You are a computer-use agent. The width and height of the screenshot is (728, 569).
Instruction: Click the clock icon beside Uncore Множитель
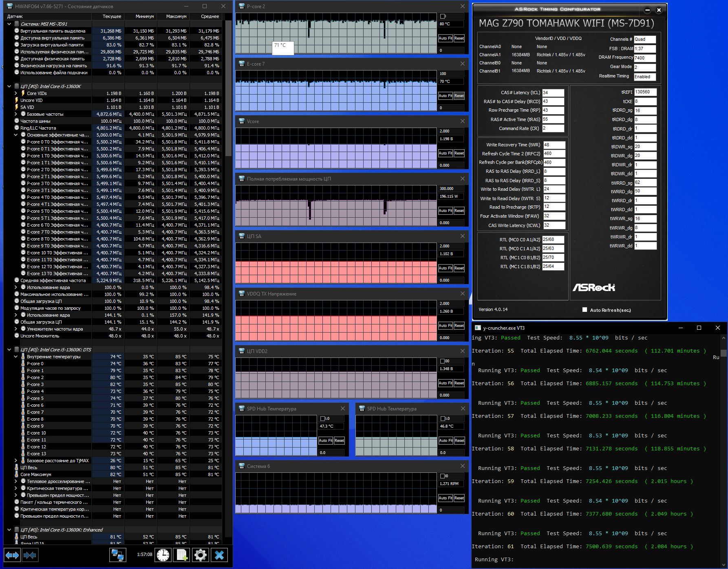[17, 336]
